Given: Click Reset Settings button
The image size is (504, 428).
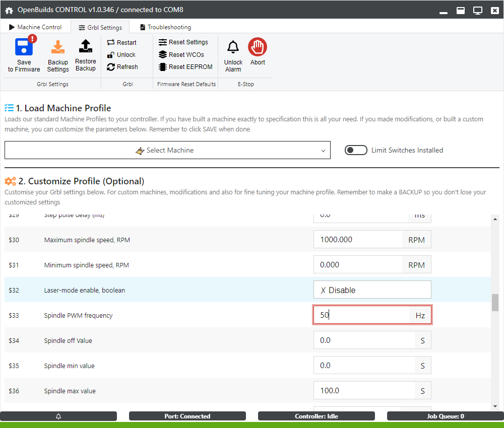Looking at the screenshot, I should 183,42.
